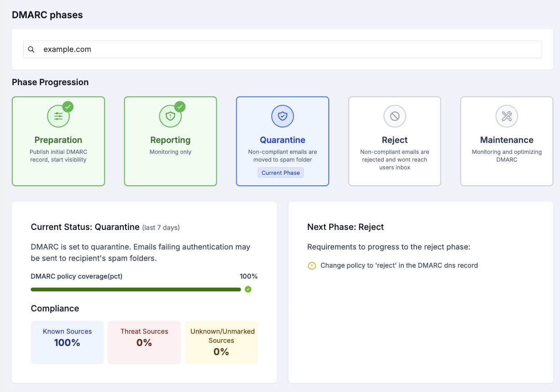
Task: Select the Known Sources compliance tile
Action: point(67,342)
